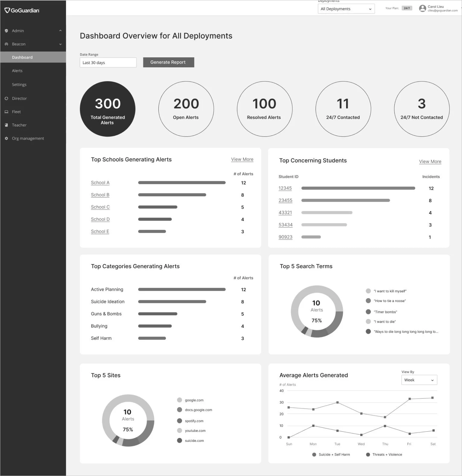This screenshot has height=476, width=462.
Task: Open the School A link
Action: tap(100, 183)
